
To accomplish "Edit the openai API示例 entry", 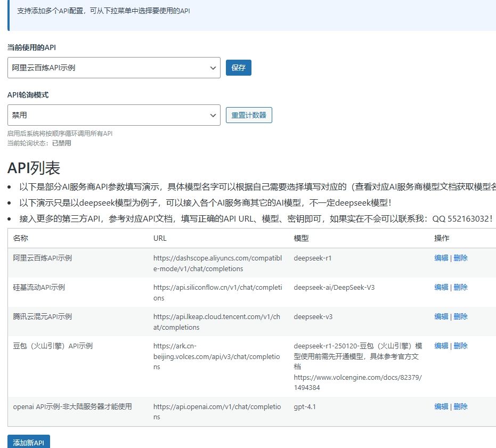I will pos(441,406).
